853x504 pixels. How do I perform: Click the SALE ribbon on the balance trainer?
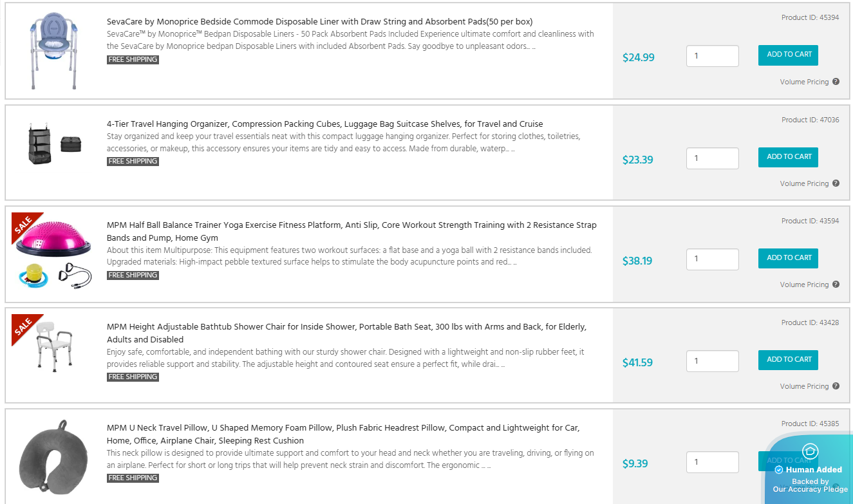(24, 225)
